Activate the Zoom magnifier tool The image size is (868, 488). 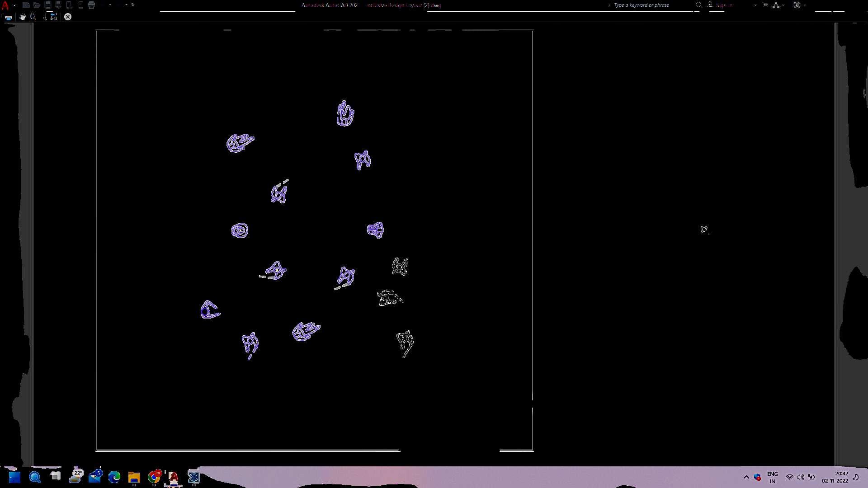coord(33,17)
